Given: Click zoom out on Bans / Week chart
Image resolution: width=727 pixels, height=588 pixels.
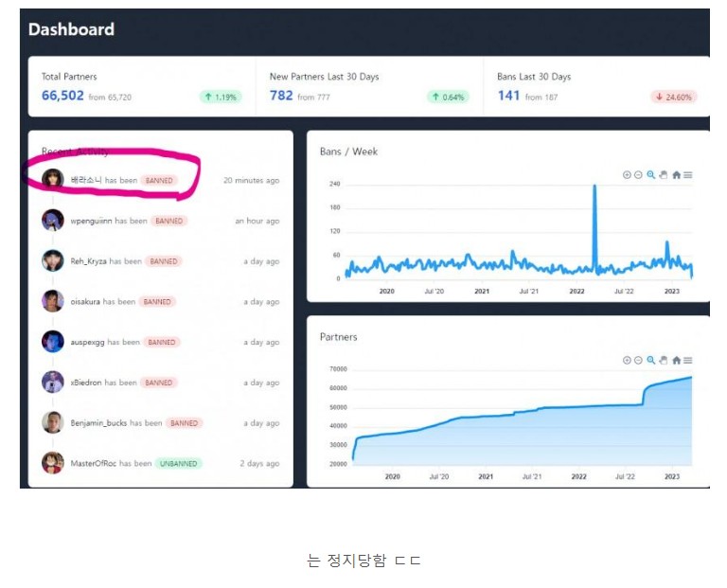Looking at the screenshot, I should tap(638, 175).
